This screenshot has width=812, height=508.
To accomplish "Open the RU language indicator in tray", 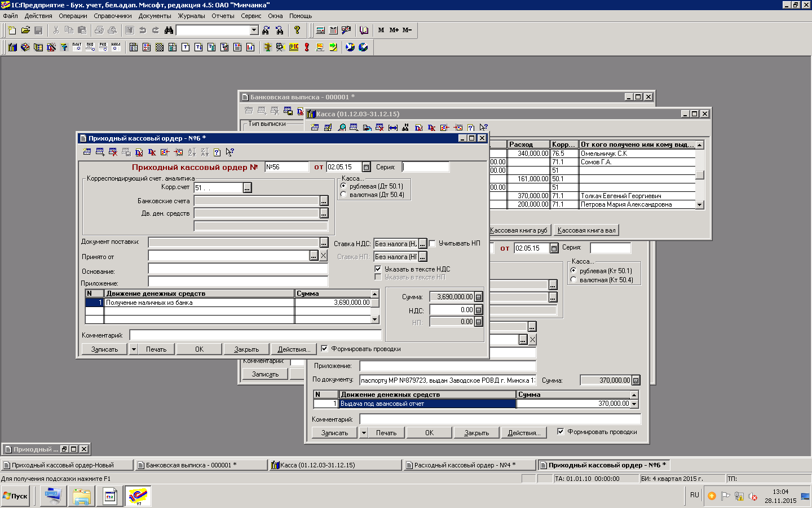I will (694, 495).
